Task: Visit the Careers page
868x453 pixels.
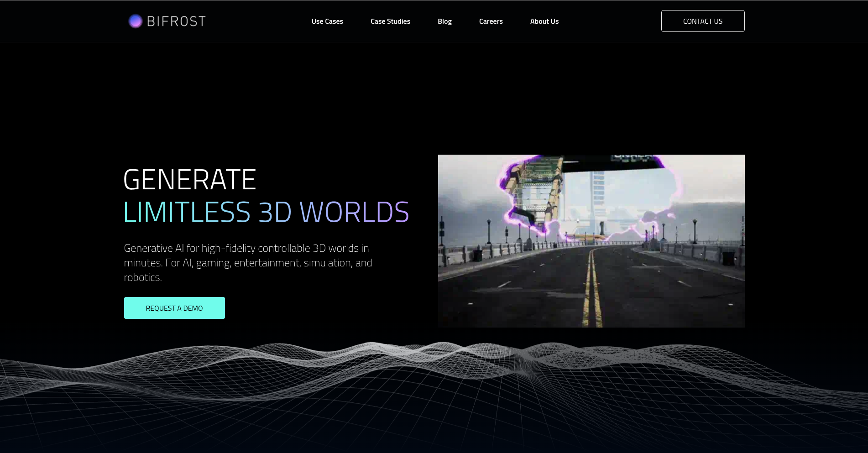Action: [491, 21]
